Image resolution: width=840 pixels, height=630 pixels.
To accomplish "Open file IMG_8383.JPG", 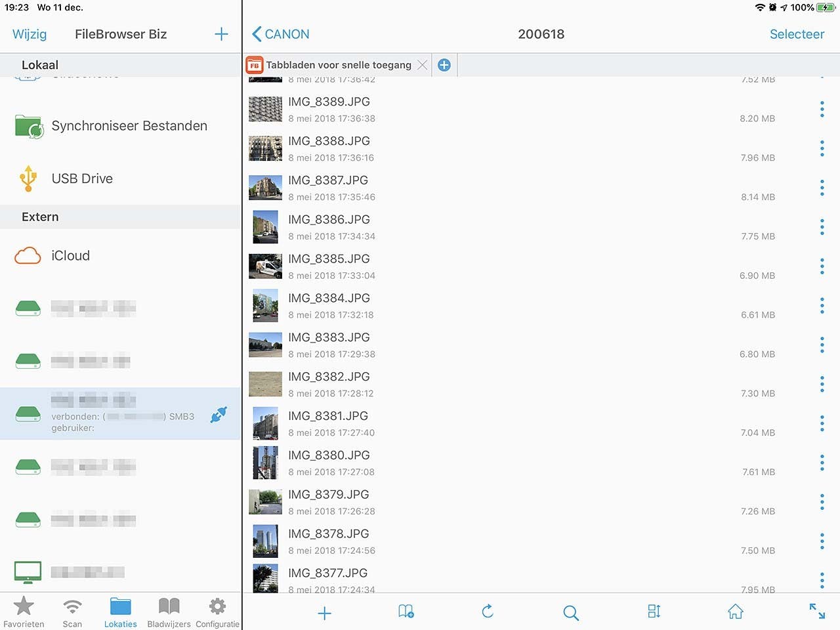I will [x=541, y=345].
